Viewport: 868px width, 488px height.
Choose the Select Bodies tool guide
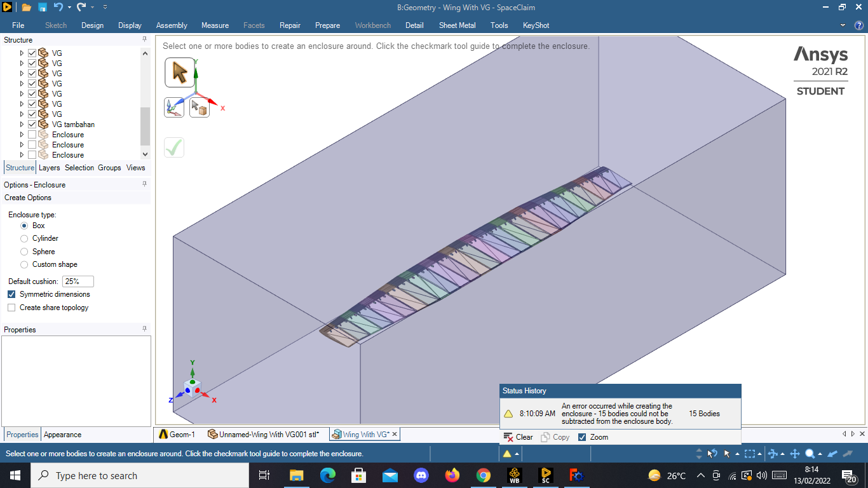[x=200, y=107]
